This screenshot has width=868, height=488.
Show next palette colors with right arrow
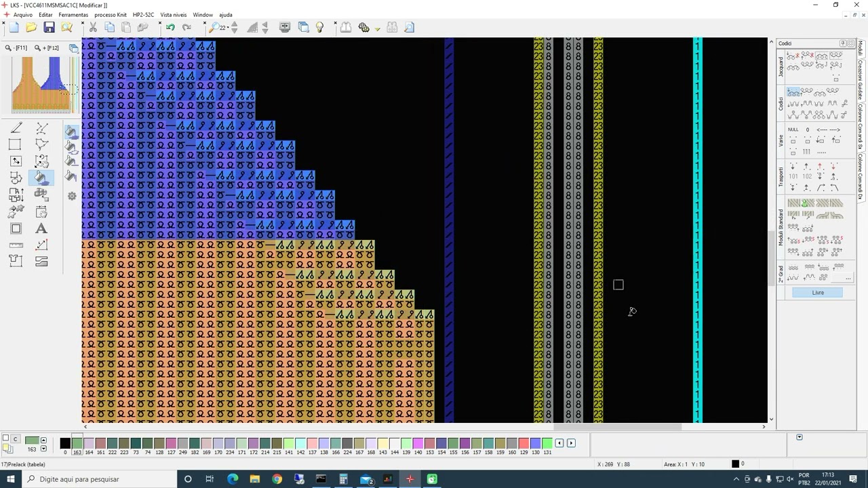(x=571, y=443)
